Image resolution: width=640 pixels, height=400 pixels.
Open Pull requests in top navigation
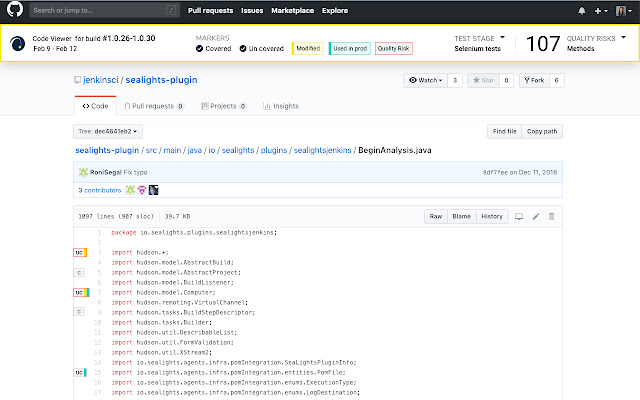210,11
